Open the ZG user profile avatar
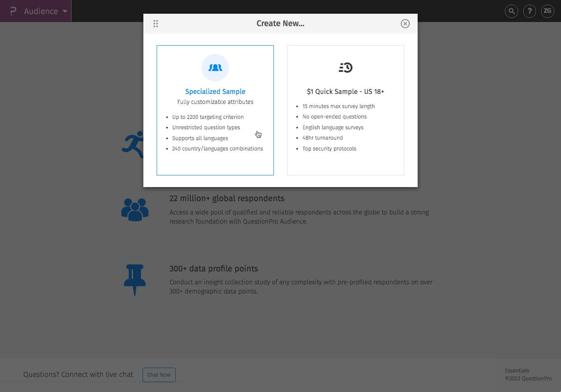The height and width of the screenshot is (392, 561). click(x=548, y=11)
